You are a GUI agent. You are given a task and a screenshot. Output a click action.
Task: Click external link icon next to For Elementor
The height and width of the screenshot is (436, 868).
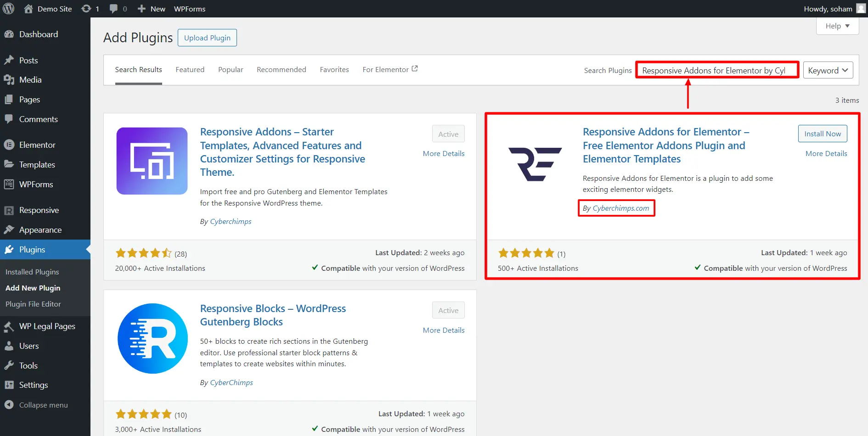click(x=415, y=69)
